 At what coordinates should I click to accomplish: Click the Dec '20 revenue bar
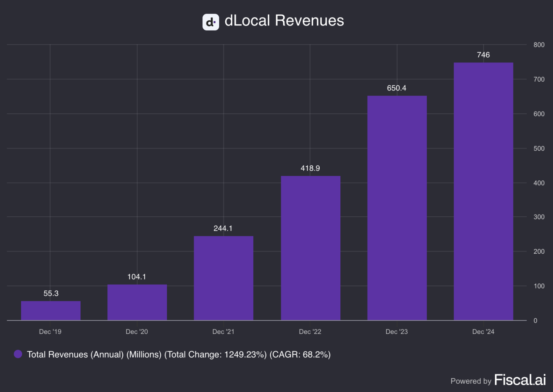[x=137, y=302]
